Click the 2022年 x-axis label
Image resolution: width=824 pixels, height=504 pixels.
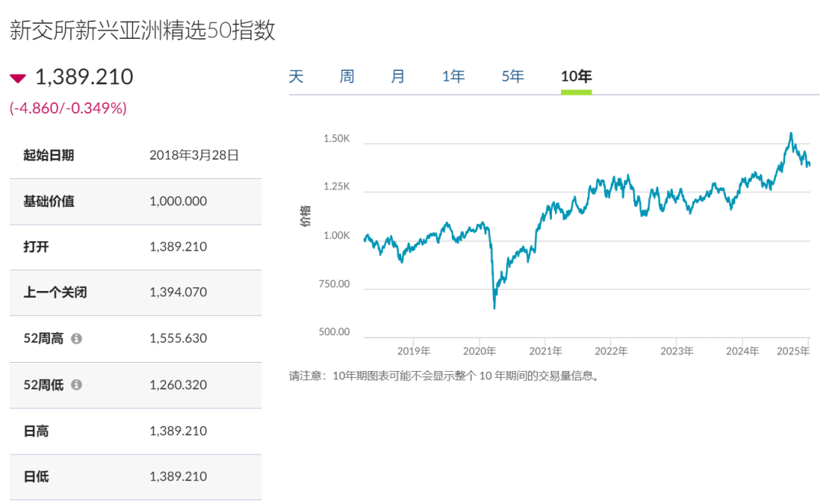coord(612,351)
